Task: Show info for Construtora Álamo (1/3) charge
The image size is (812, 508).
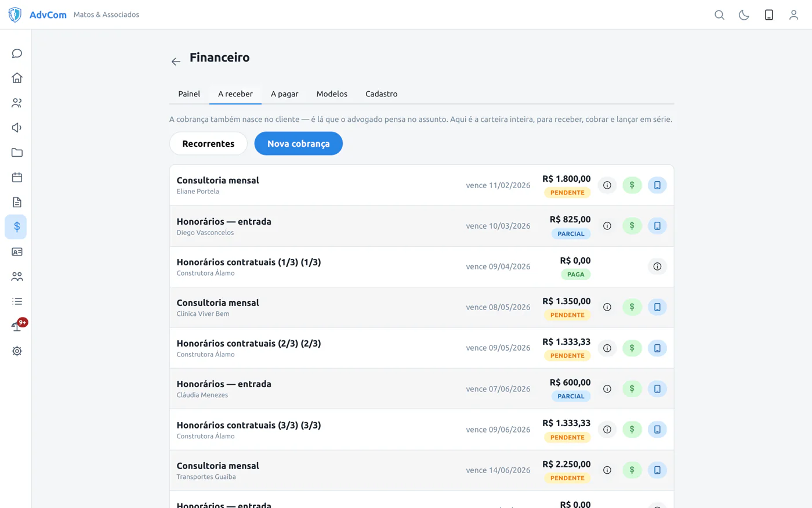Action: pos(657,266)
